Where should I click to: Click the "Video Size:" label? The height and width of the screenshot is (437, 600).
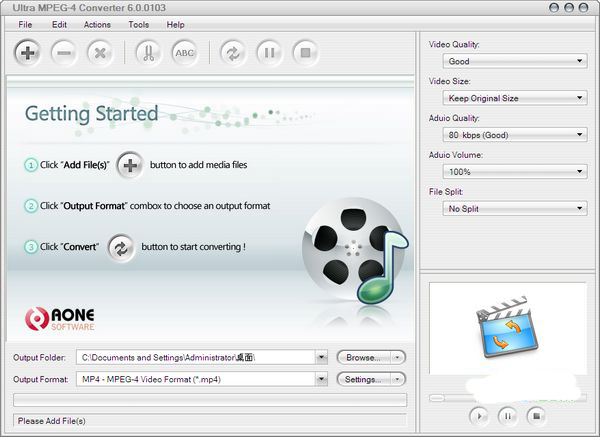tap(450, 81)
